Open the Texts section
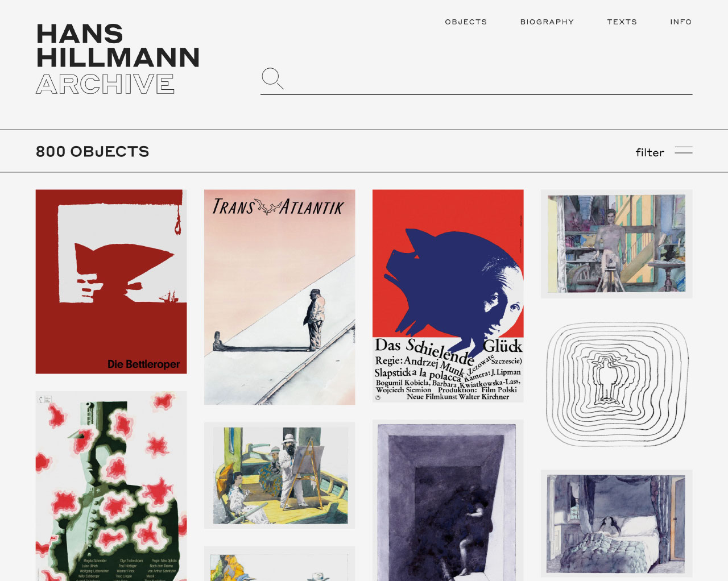The image size is (728, 581). [x=622, y=22]
